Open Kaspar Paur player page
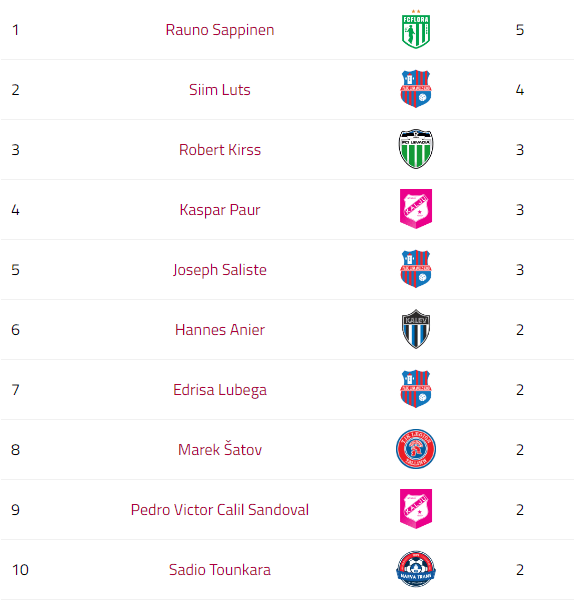Screen dimensions: 574x604 (x=220, y=210)
